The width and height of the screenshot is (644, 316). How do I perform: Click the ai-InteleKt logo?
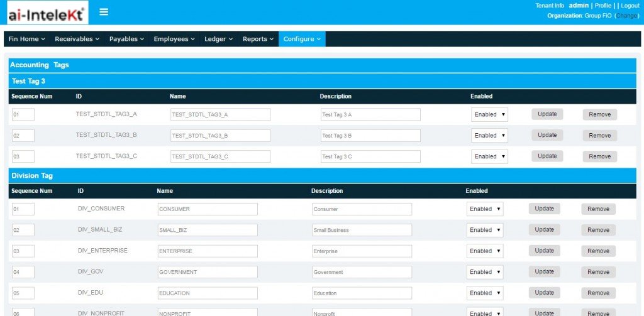47,13
